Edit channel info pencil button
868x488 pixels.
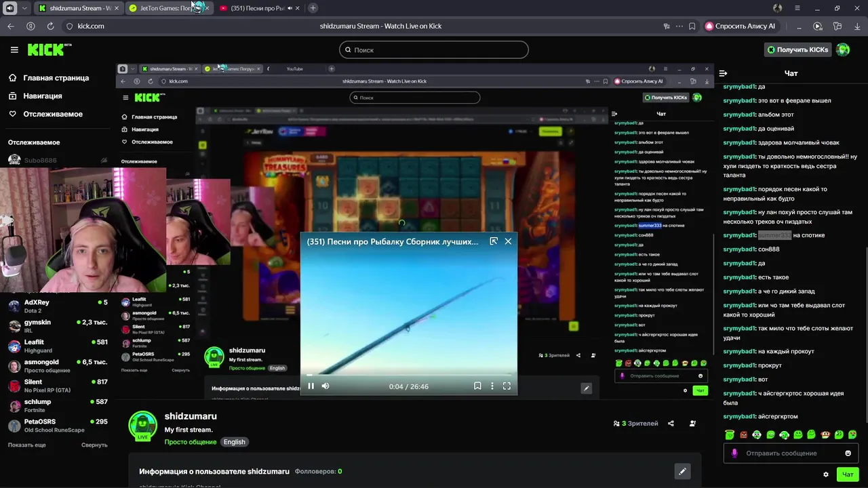(x=682, y=471)
